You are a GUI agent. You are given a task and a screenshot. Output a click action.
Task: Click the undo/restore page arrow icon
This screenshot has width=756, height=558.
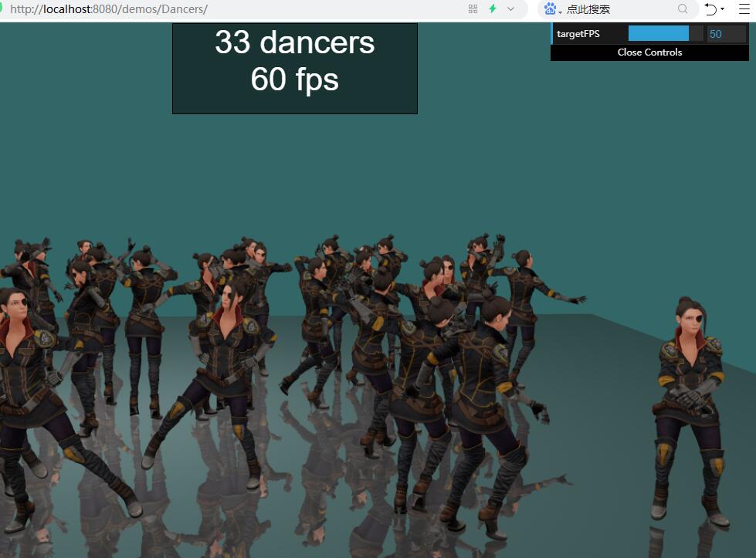(710, 9)
